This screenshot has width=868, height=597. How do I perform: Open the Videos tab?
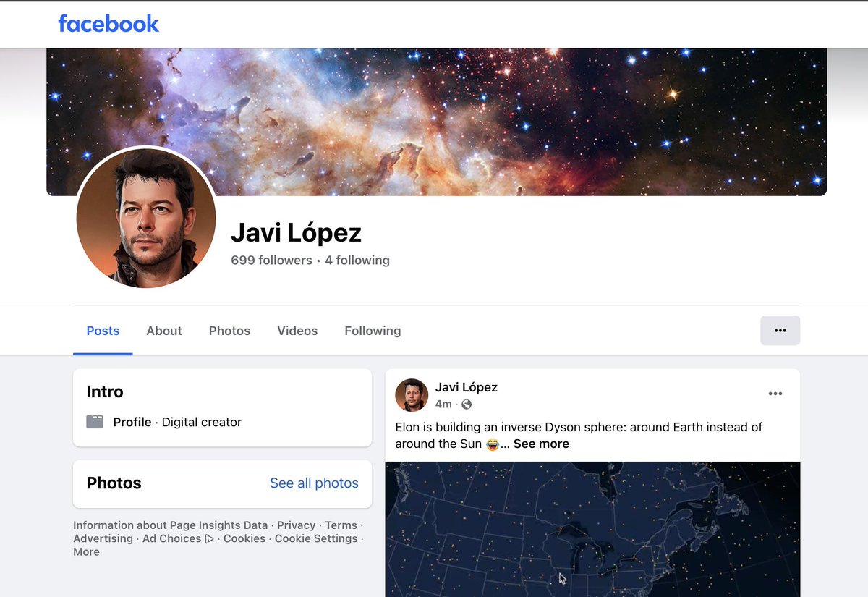(x=297, y=331)
